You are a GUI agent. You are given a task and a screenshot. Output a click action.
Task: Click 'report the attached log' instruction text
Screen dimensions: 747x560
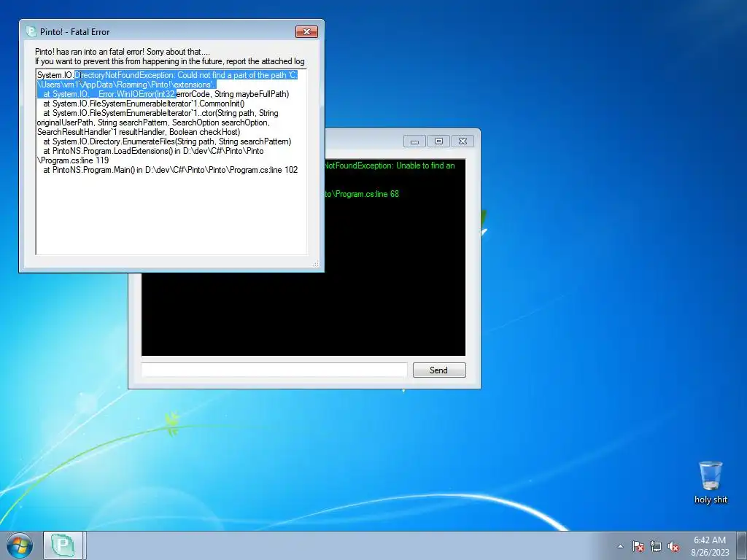click(264, 61)
